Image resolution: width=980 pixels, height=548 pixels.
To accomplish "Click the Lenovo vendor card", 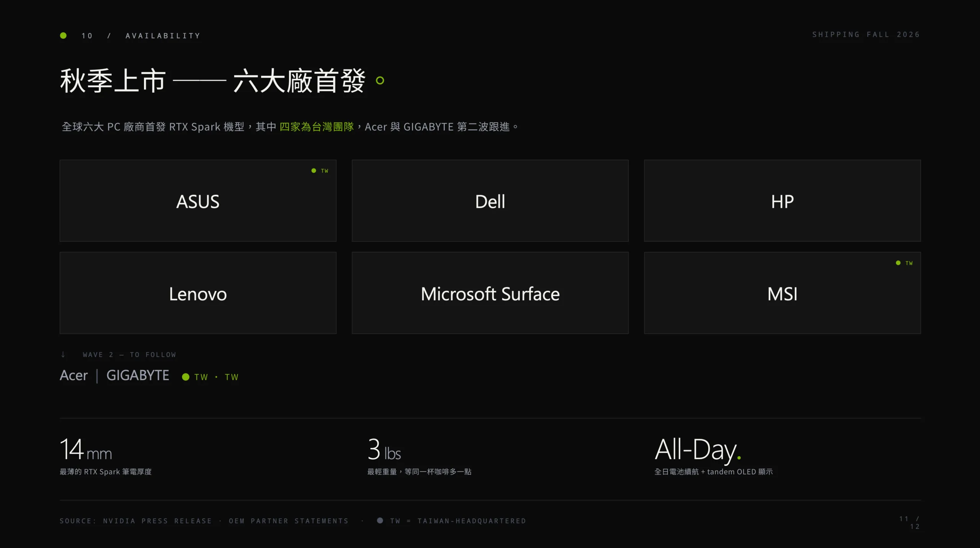I will (x=198, y=293).
